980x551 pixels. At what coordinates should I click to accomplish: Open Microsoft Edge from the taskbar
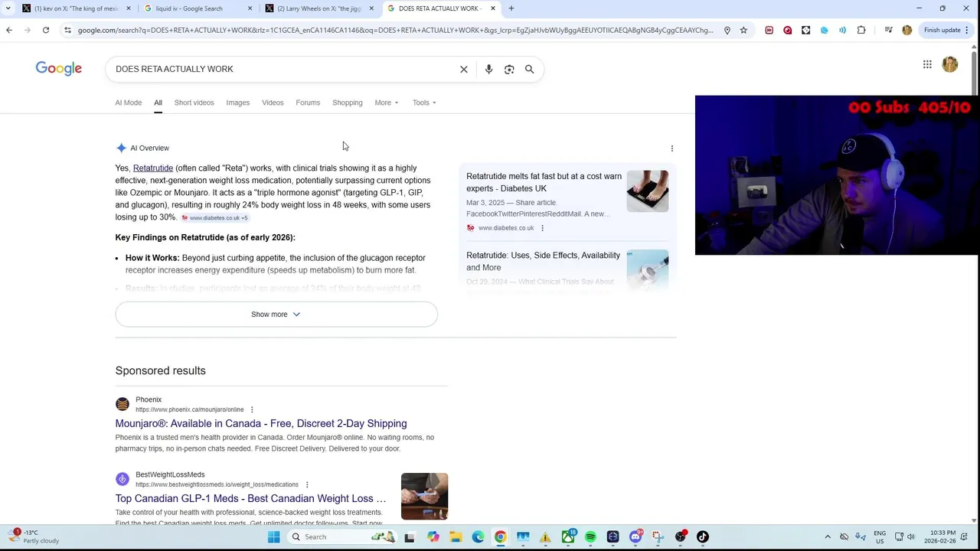tap(478, 537)
